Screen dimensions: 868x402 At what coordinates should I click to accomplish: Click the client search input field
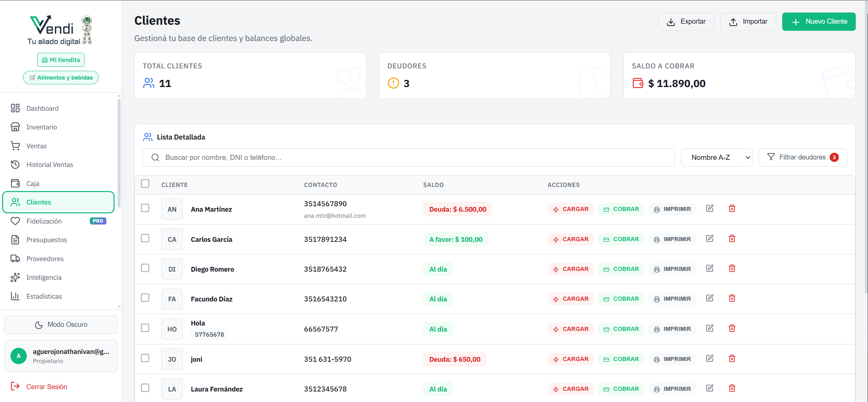pyautogui.click(x=408, y=157)
